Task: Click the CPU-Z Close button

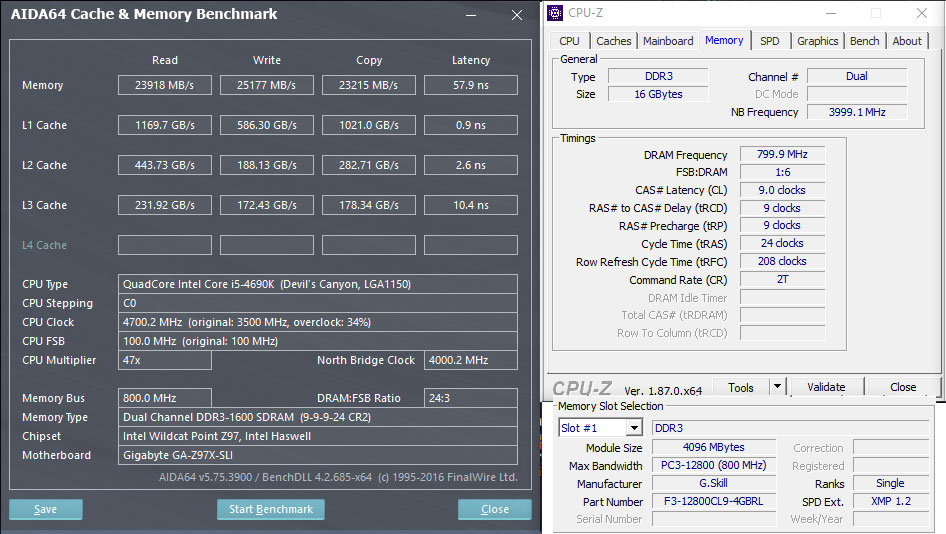Action: [x=903, y=387]
